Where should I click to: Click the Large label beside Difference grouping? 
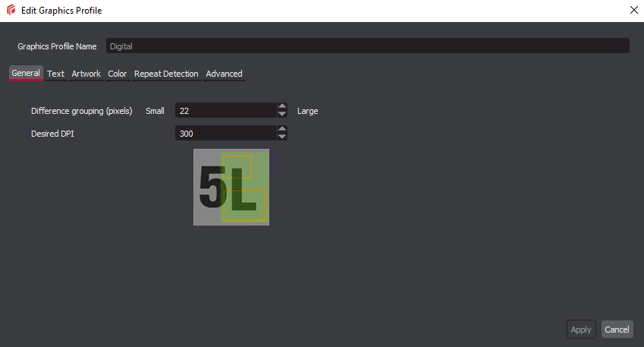307,111
